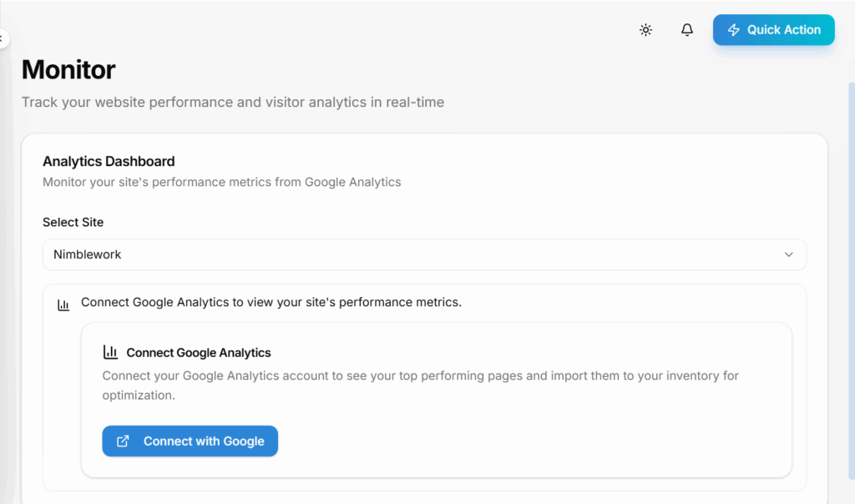Toggle light/dark theme with sun icon

(645, 30)
